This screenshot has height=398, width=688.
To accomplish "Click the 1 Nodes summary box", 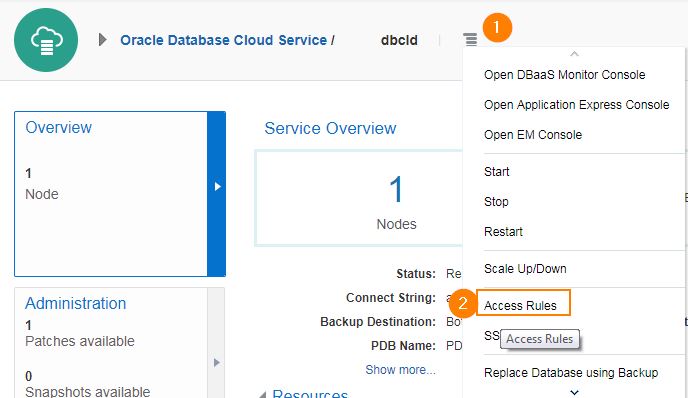I will click(358, 198).
